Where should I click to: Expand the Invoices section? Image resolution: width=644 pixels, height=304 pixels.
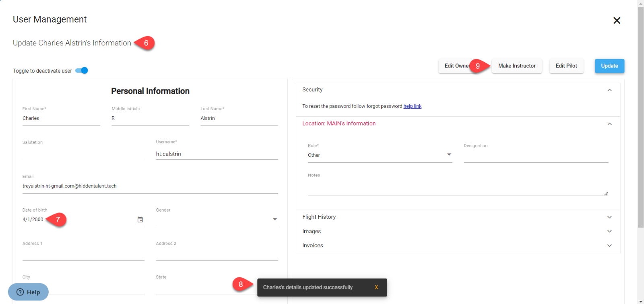click(609, 245)
